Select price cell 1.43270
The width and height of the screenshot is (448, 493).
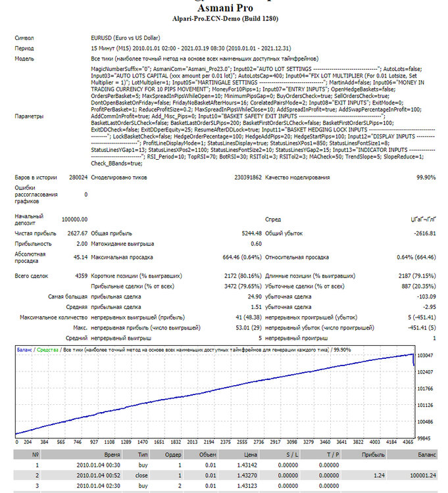[x=247, y=475]
